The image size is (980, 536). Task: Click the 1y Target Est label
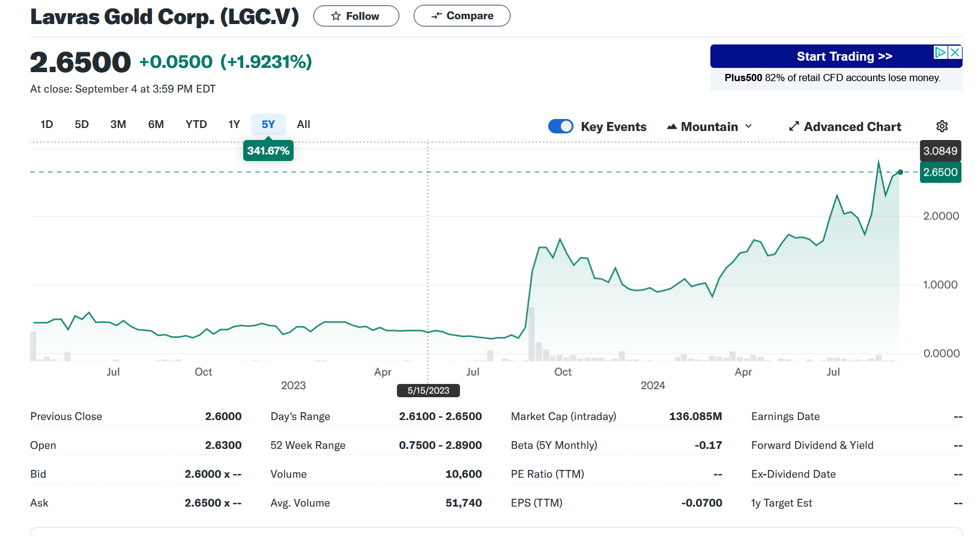click(781, 503)
